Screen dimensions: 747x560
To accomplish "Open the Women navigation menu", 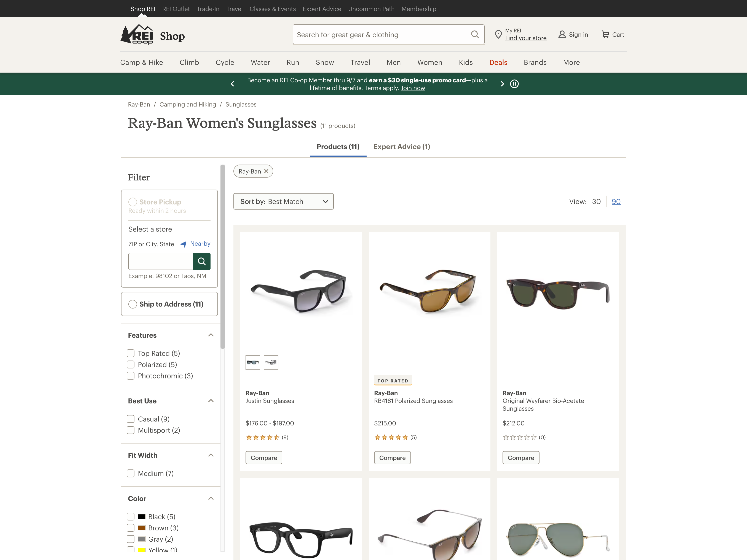I will [x=429, y=62].
